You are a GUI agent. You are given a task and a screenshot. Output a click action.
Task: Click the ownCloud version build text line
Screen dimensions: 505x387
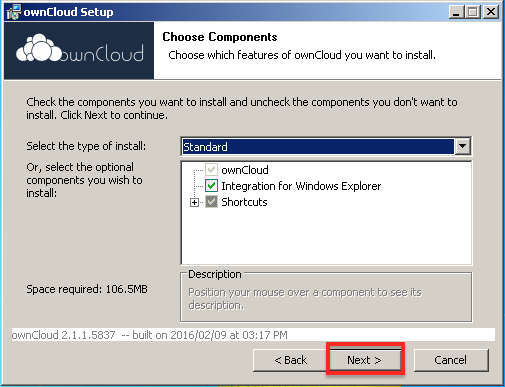[x=149, y=335]
